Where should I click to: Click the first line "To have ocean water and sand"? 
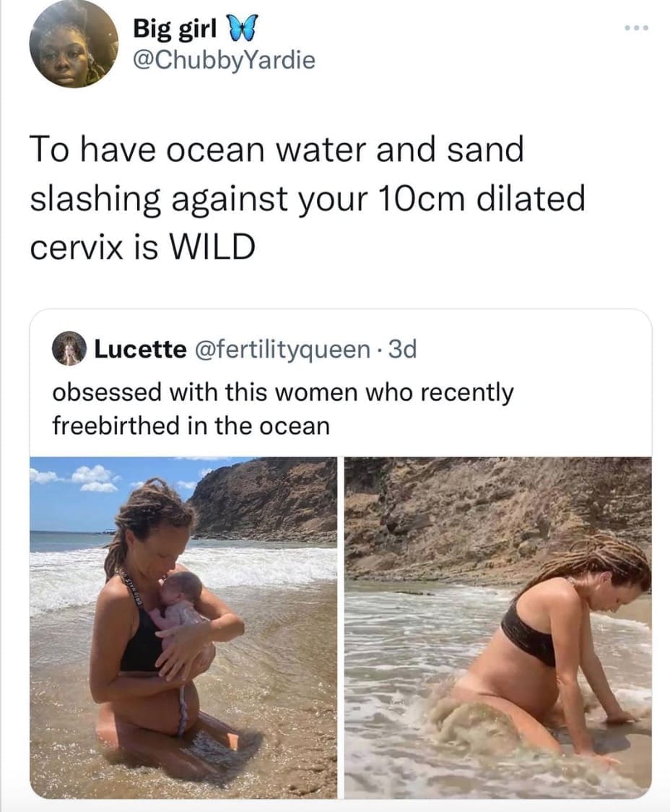tap(276, 150)
